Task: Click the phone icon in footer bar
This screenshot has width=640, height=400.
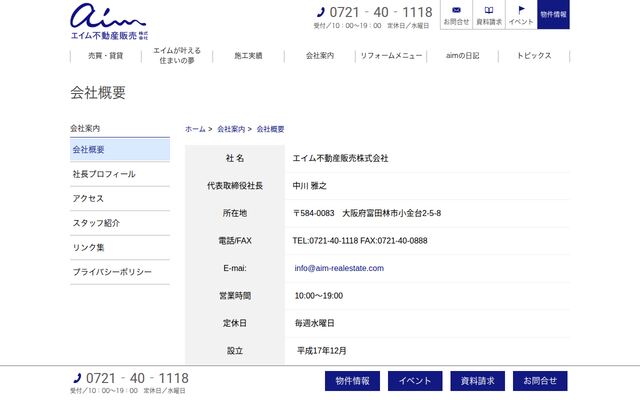Action: point(77,378)
